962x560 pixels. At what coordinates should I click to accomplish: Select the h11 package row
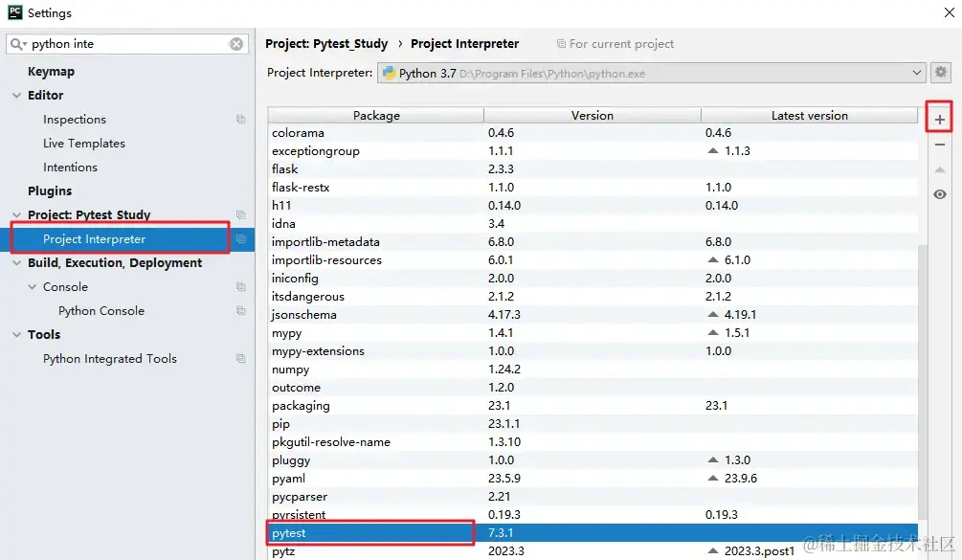click(593, 206)
